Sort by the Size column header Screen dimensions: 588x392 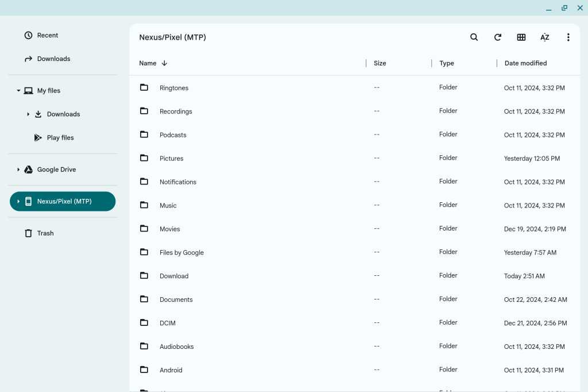380,63
